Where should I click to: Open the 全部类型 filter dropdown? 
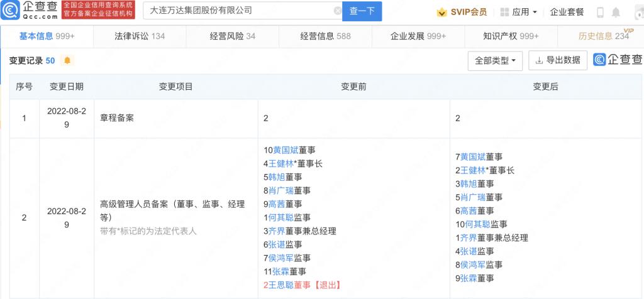click(x=495, y=61)
